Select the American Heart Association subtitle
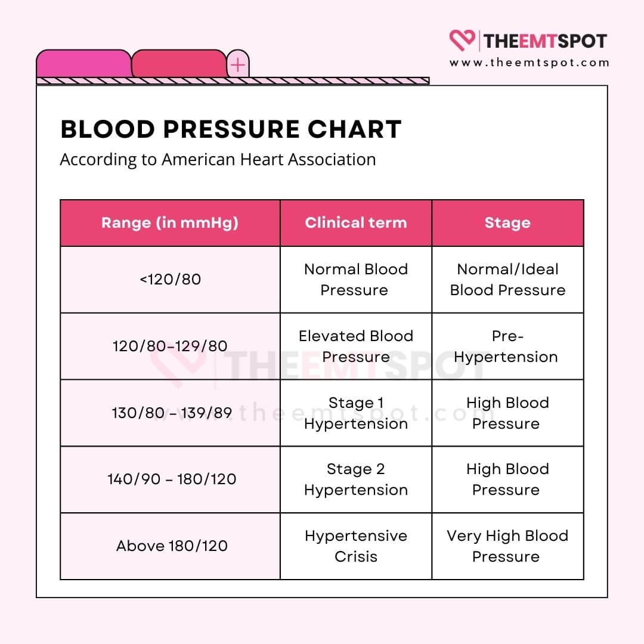 (218, 160)
